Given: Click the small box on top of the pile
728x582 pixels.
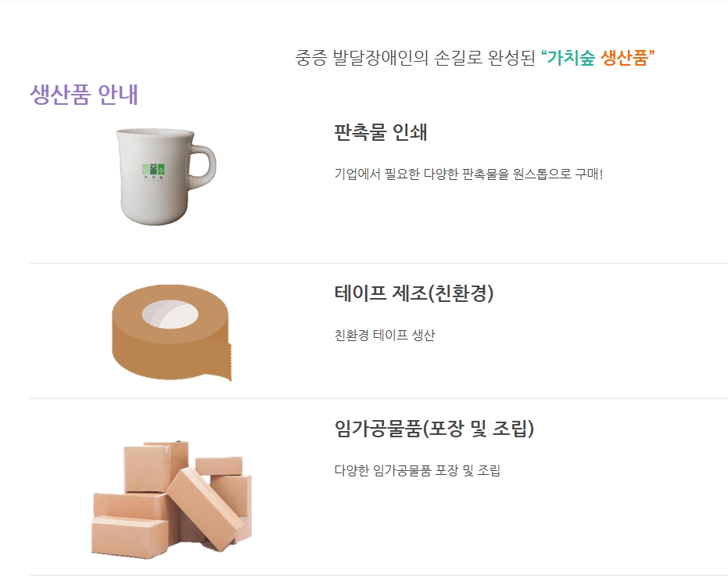Looking at the screenshot, I should click(x=219, y=466).
